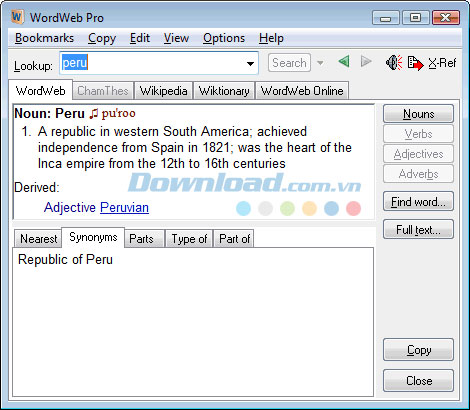Select the Type of tab

[189, 239]
